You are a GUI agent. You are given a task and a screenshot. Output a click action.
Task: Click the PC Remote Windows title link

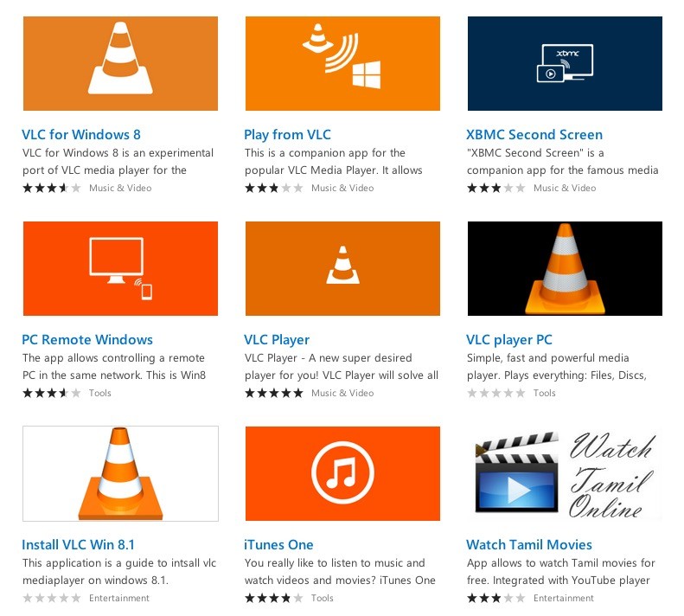click(x=87, y=340)
